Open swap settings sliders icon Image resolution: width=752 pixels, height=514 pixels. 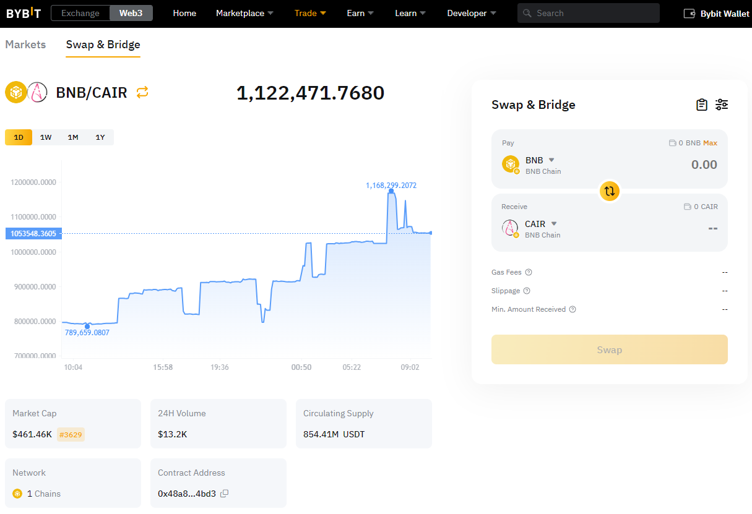[x=721, y=105]
